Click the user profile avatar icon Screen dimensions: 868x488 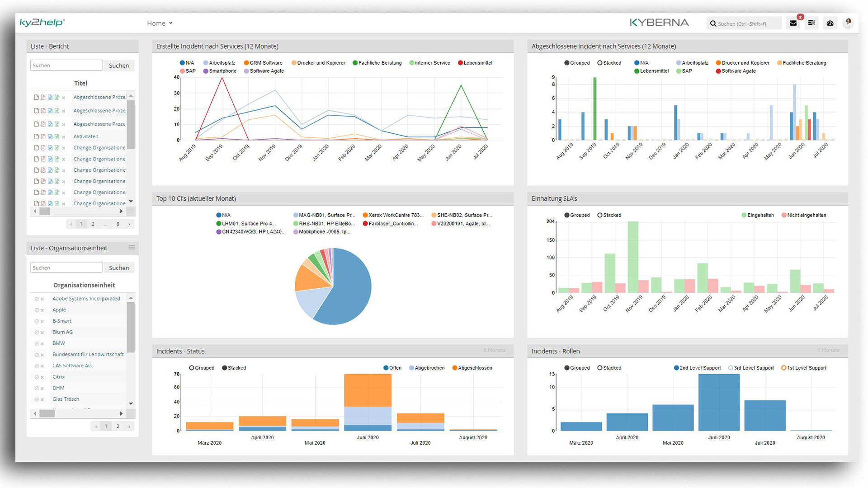tap(847, 23)
